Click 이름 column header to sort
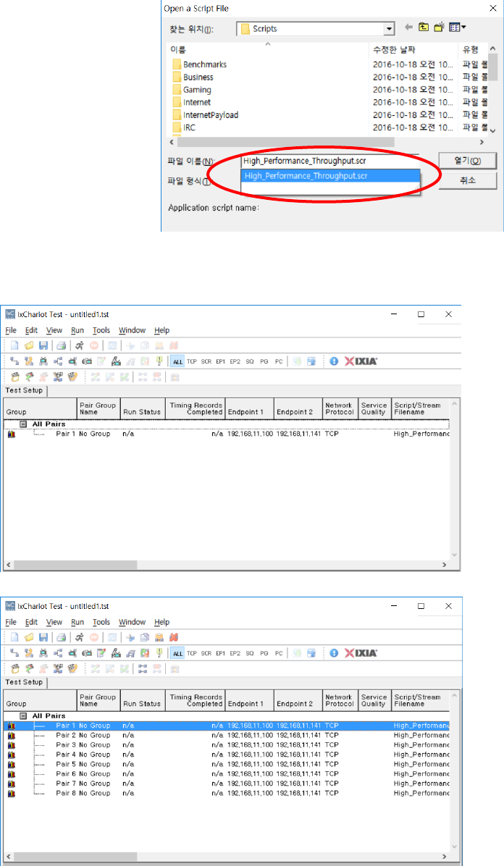The image size is (504, 866). click(178, 50)
